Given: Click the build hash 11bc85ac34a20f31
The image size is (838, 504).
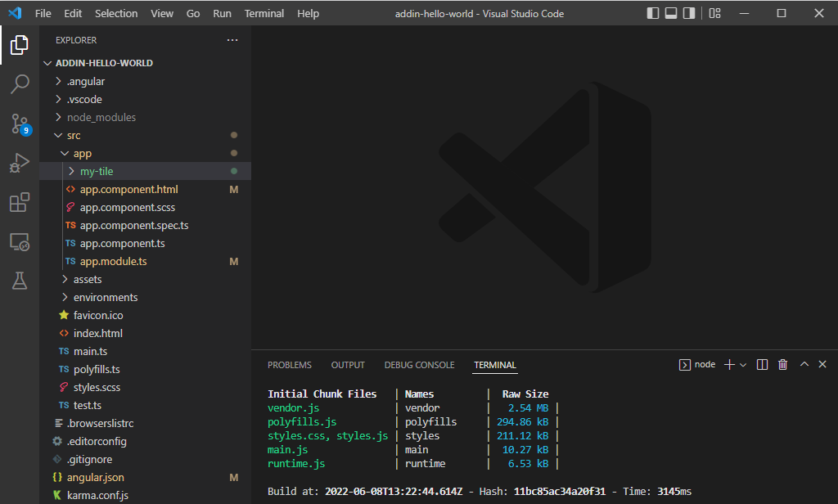Looking at the screenshot, I should click(x=560, y=491).
